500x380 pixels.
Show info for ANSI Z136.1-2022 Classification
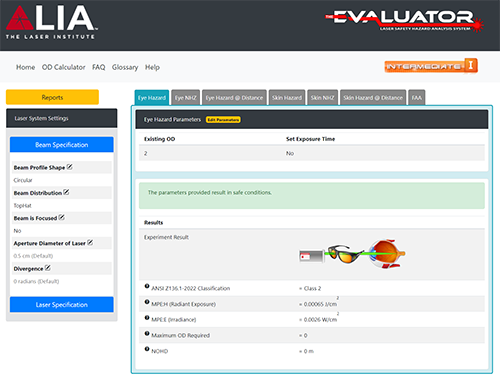(147, 286)
